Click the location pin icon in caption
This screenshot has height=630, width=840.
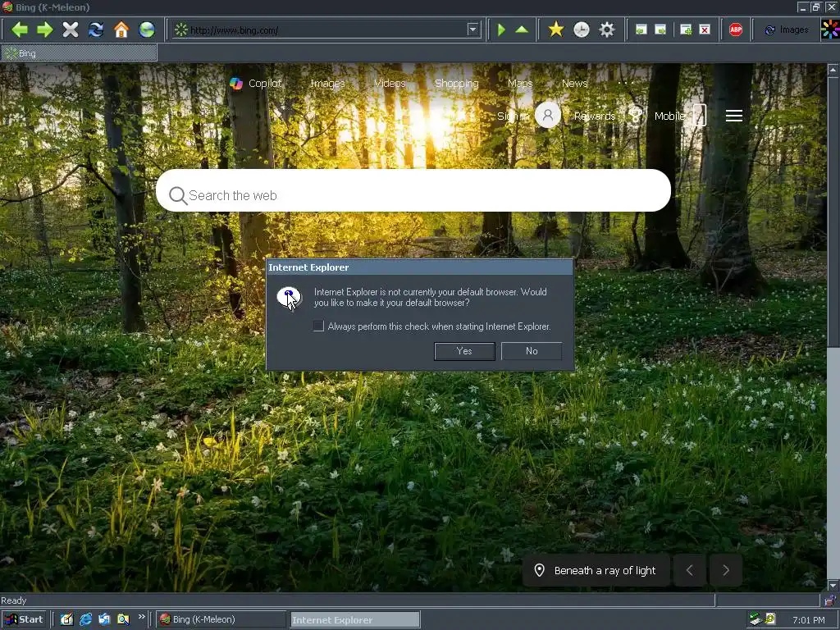[540, 571]
